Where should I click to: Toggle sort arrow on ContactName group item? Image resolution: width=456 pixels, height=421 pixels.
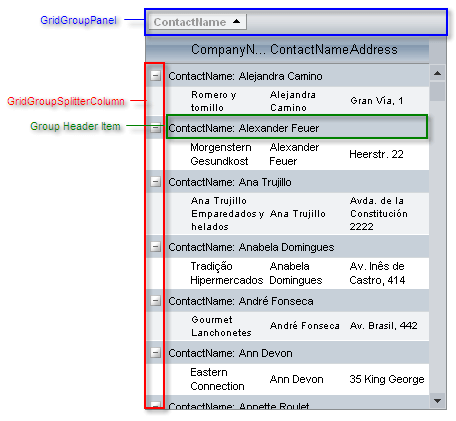click(236, 21)
